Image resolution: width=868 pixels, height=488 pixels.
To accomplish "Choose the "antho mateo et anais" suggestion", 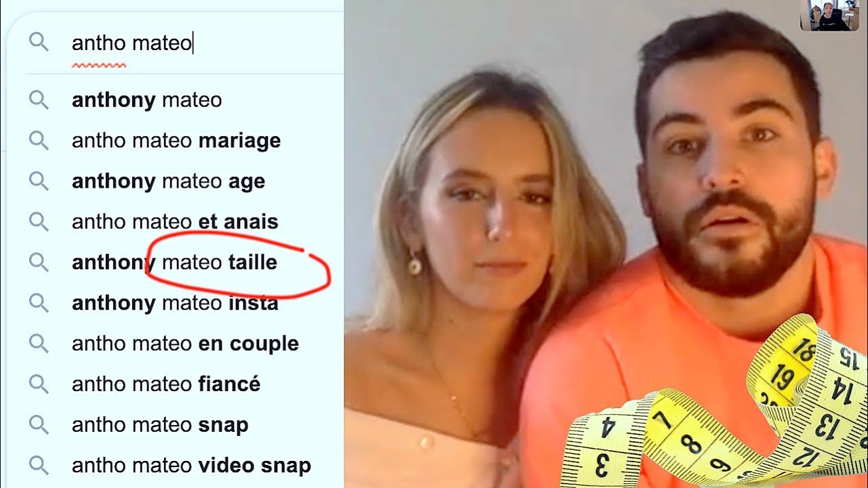I will click(184, 222).
